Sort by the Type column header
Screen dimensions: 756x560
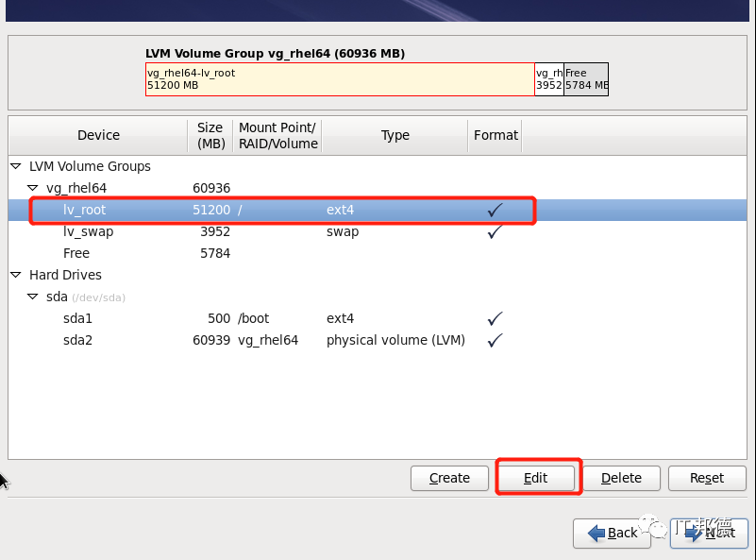point(395,136)
